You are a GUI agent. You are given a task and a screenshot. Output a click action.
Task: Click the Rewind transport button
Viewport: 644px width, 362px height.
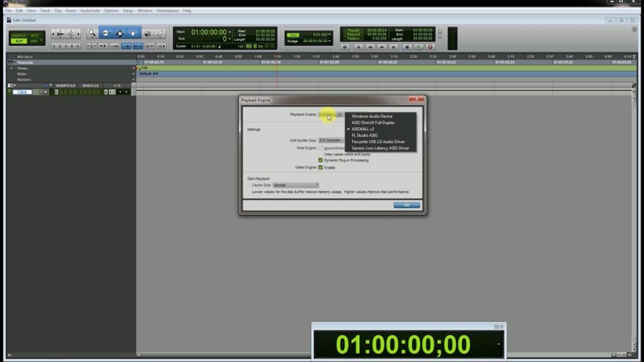coord(370,47)
